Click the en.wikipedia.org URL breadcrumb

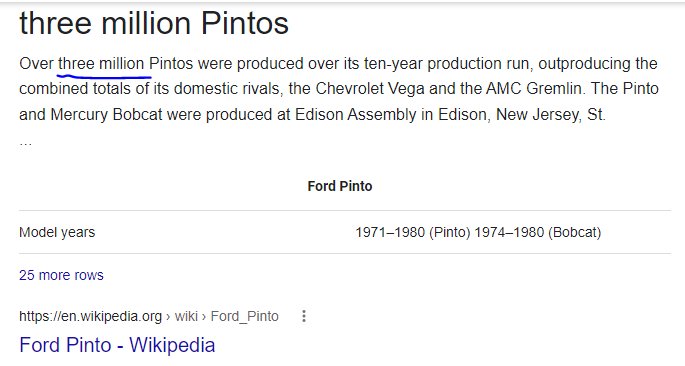pos(90,316)
